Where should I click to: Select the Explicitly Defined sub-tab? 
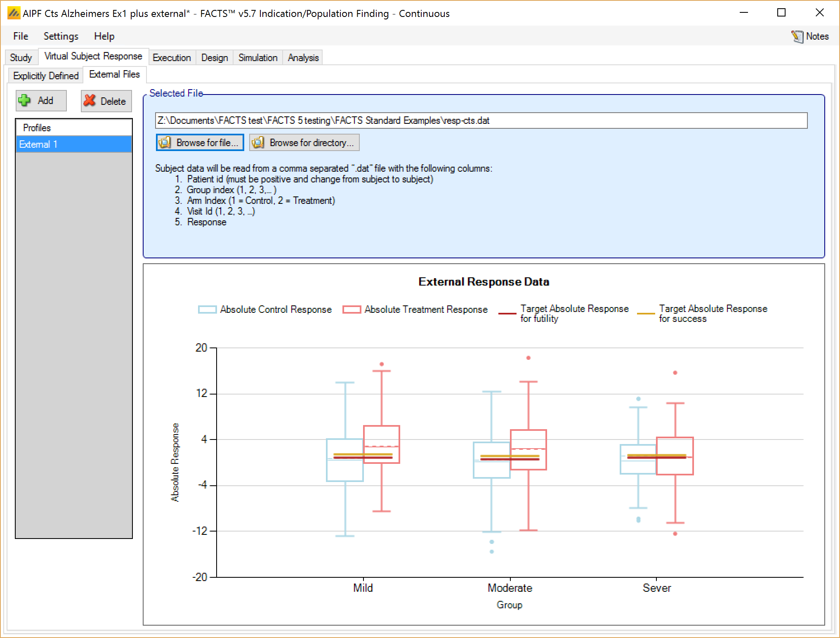click(x=46, y=76)
